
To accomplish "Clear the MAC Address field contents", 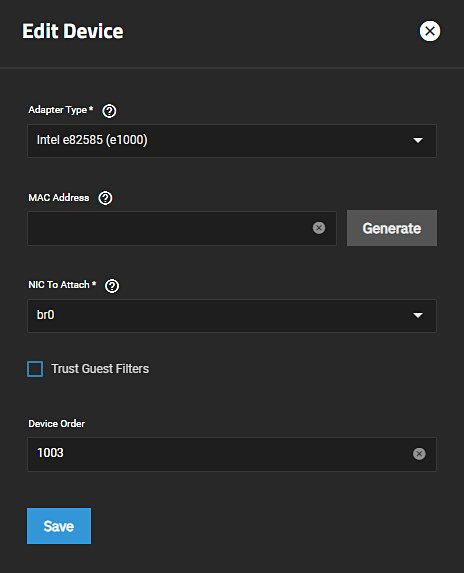I will click(319, 228).
